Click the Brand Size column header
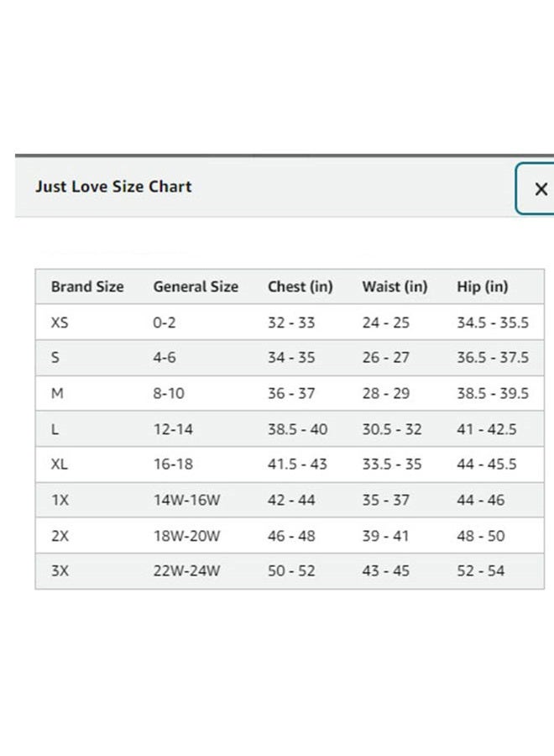The width and height of the screenshot is (554, 756). 87,286
